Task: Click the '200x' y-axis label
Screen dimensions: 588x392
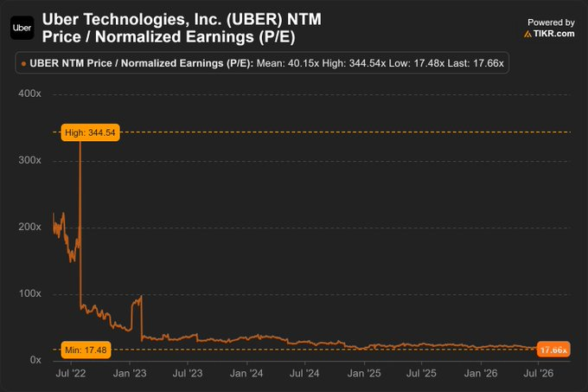Action: (x=29, y=227)
